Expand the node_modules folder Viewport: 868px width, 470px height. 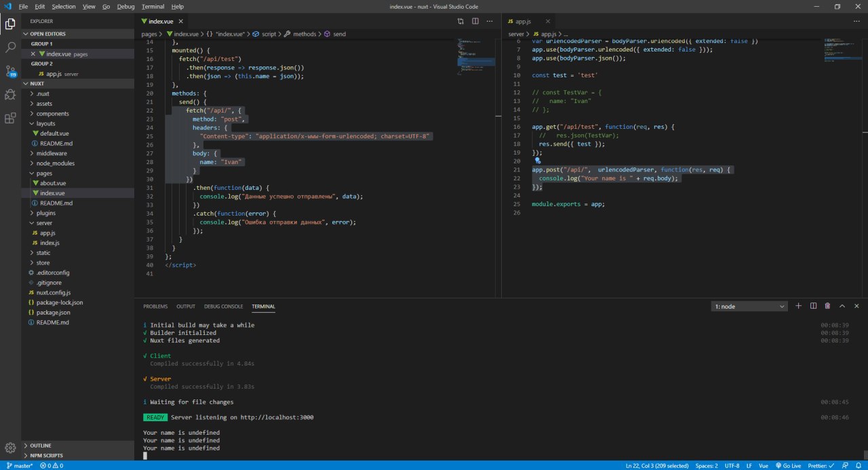click(x=79, y=163)
